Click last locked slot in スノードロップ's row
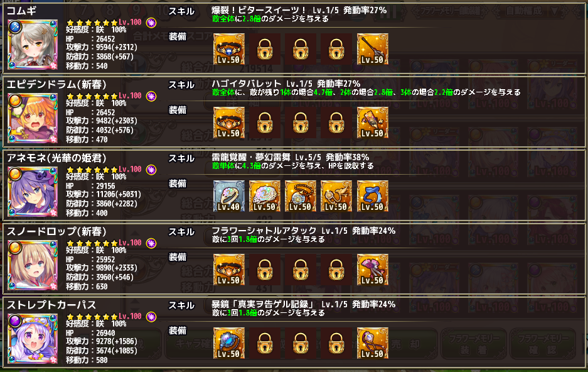Screen dimensions: 588x372 click(336, 270)
